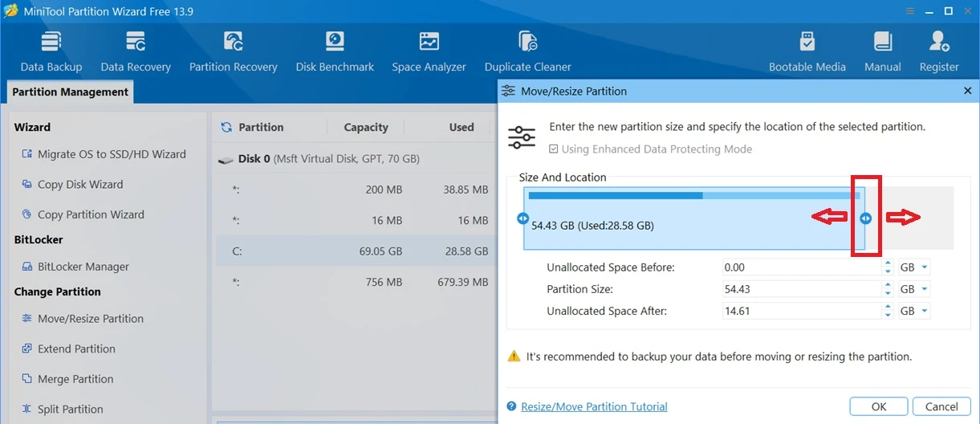Open the Space Analyzer tool
The image size is (980, 424).
(429, 52)
